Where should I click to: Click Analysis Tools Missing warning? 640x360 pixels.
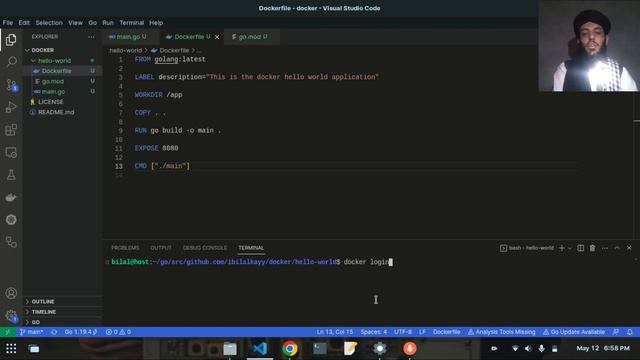(x=501, y=332)
